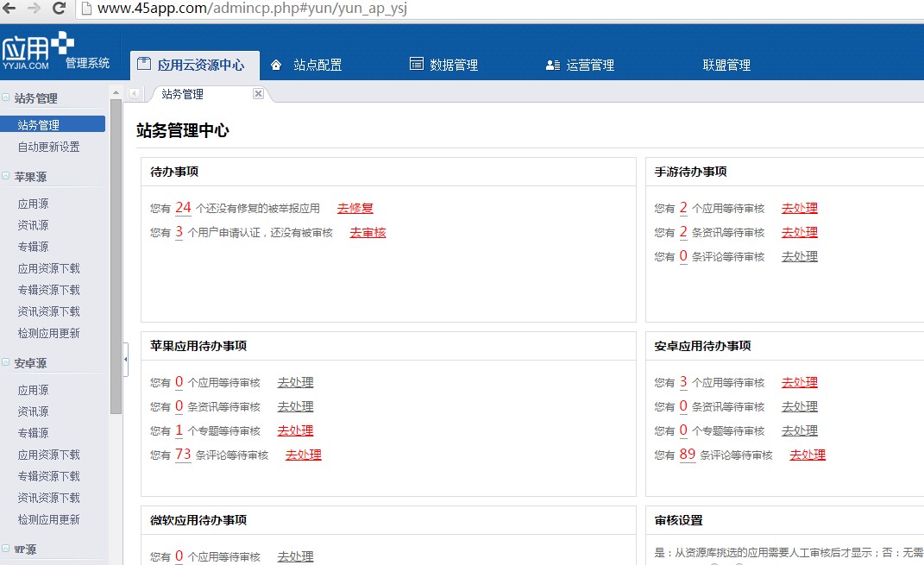The width and height of the screenshot is (924, 565).
Task: Open the 运营管理 menu
Action: 590,65
